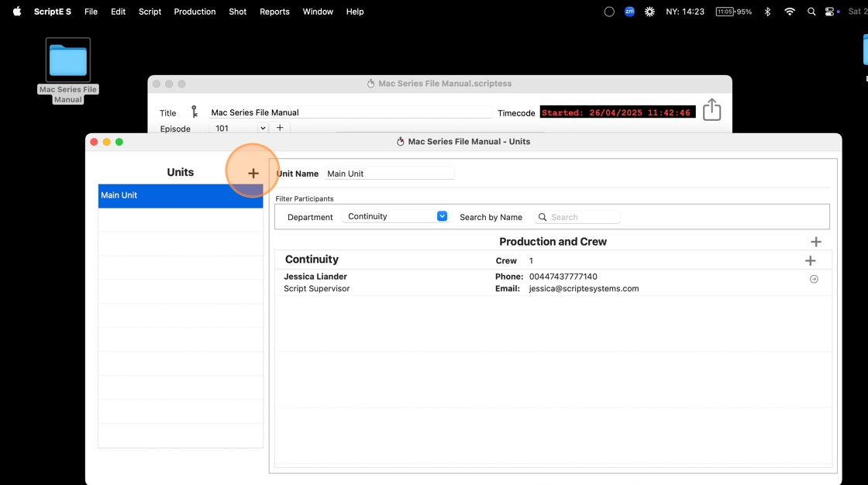Image resolution: width=868 pixels, height=485 pixels.
Task: Expand the Department filter dropdown
Action: 442,217
